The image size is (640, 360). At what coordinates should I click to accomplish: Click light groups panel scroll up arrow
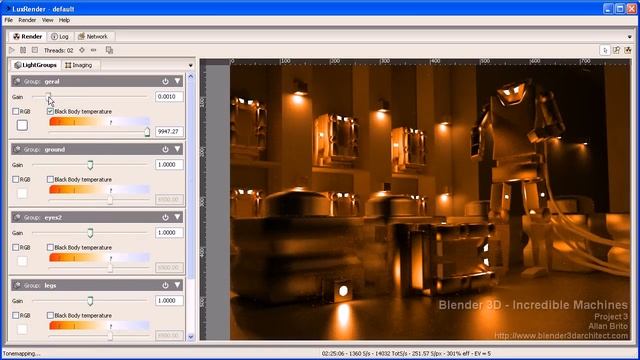[191, 76]
